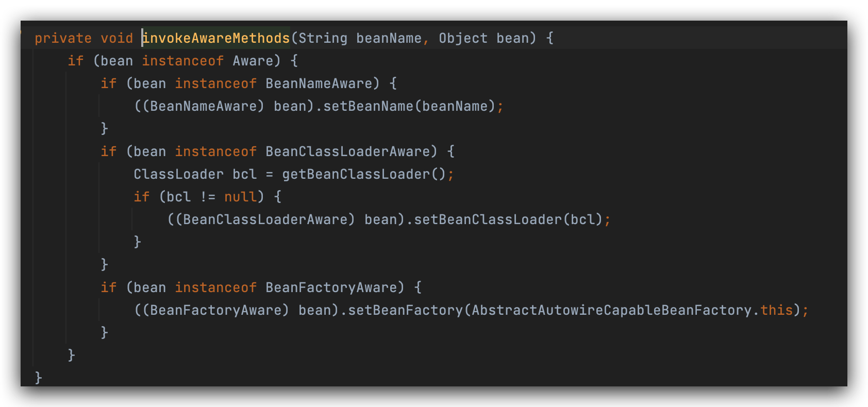This screenshot has height=407, width=868.
Task: Click the '(BeanClassLoaderAware)' cast expression
Action: 265,219
